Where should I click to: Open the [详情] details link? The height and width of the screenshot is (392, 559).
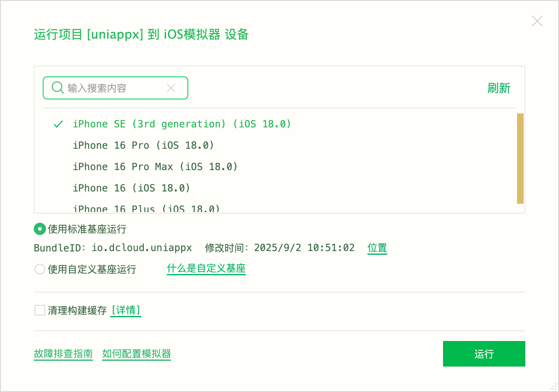pos(126,310)
